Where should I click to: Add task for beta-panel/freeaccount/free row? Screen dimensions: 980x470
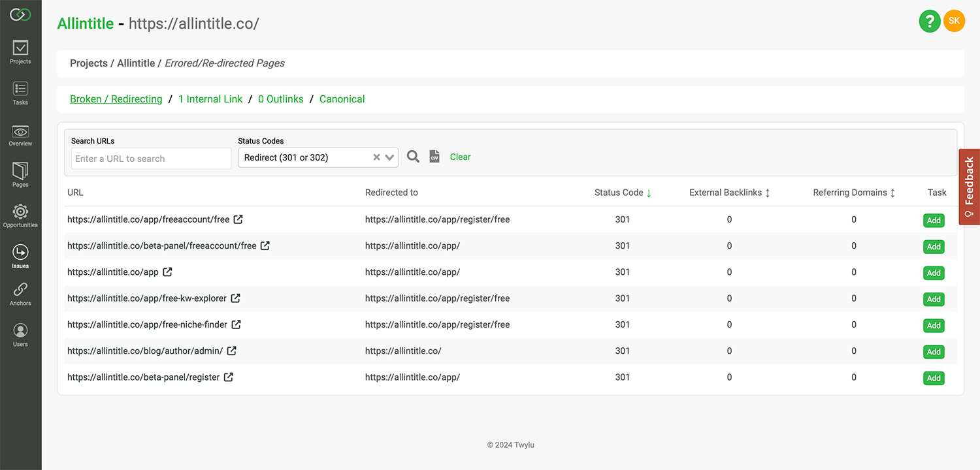click(934, 247)
